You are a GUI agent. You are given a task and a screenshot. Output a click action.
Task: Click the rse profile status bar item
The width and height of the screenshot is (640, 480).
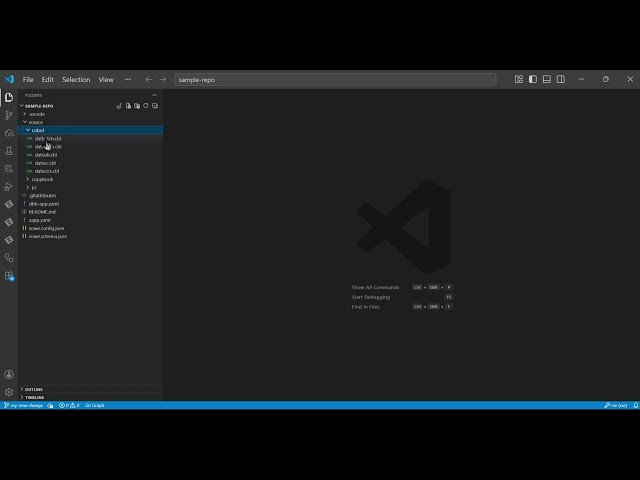click(616, 405)
